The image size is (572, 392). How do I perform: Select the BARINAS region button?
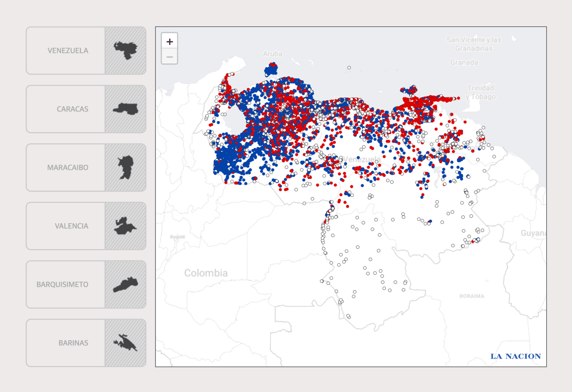tap(86, 343)
